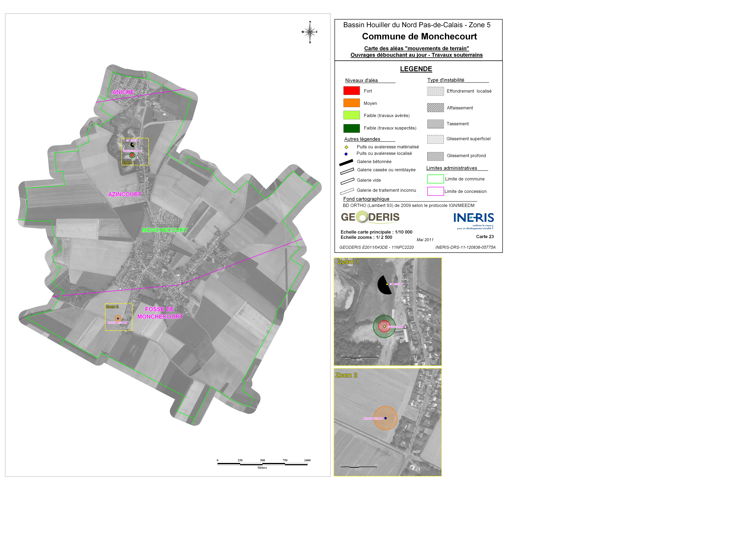This screenshot has height=534, width=756.
Task: Click the blue diamond at center of Zoom 2 orange circle
Action: tap(386, 418)
